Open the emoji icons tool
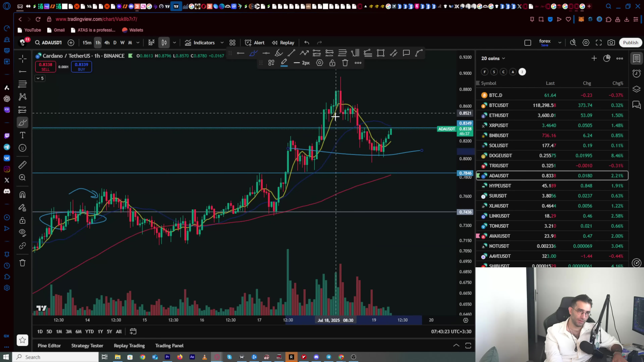 pyautogui.click(x=22, y=148)
